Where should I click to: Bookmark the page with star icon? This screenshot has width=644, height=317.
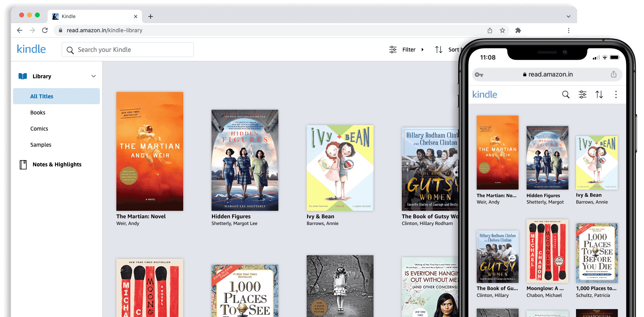502,30
